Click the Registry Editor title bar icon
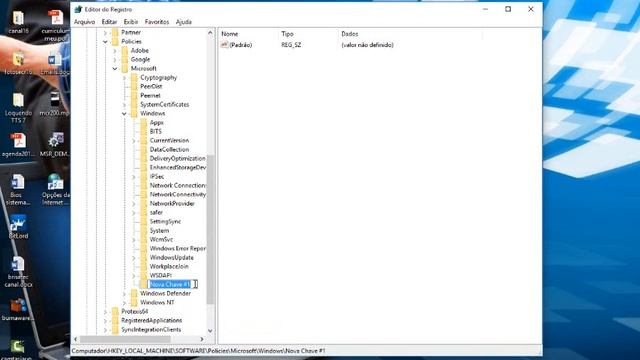 coord(78,9)
